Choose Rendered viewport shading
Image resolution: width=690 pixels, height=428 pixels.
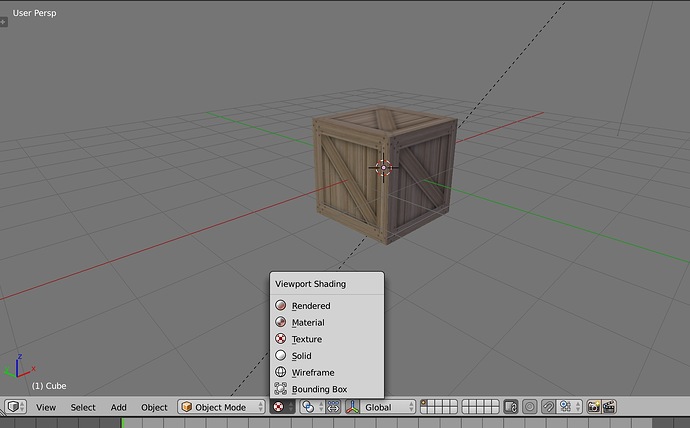tap(327, 305)
